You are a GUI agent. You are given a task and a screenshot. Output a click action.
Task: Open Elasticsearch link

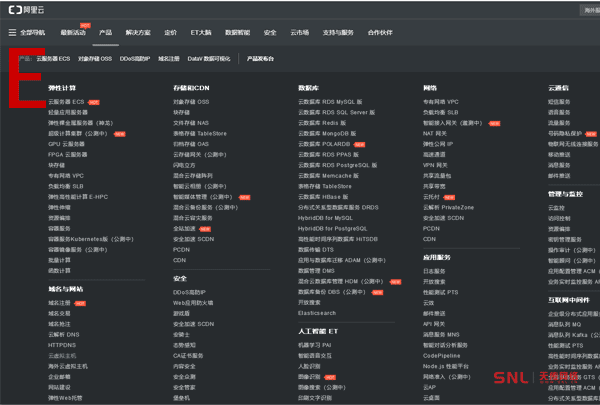pyautogui.click(x=317, y=313)
